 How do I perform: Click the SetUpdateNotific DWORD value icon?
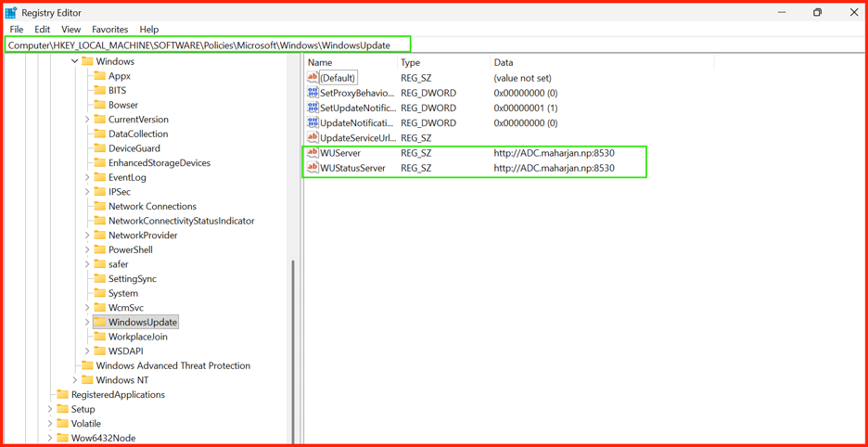coord(313,108)
